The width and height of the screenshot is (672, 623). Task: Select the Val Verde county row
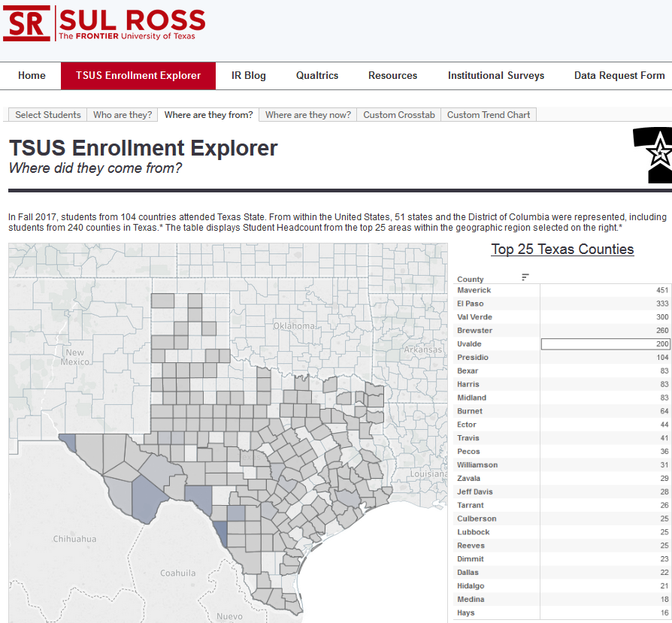pos(562,317)
